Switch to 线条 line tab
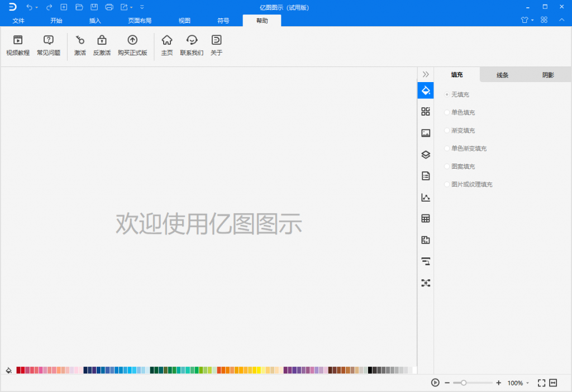Screen dimensions: 572x392 coord(502,75)
